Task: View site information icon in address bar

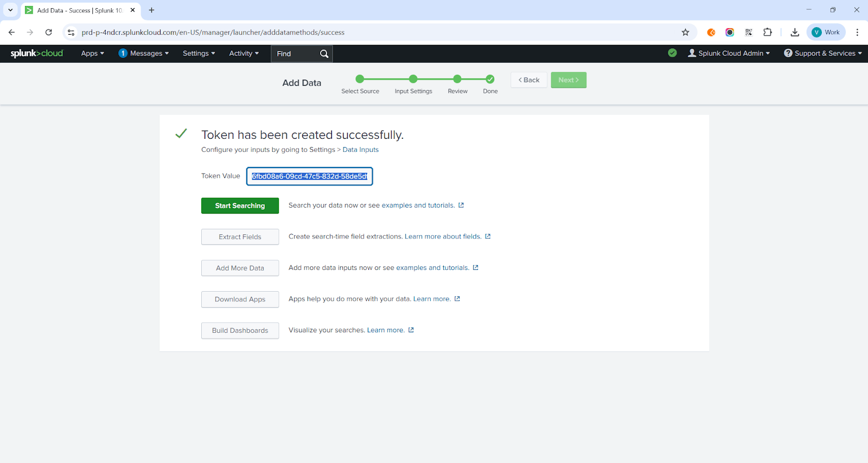Action: tap(71, 32)
